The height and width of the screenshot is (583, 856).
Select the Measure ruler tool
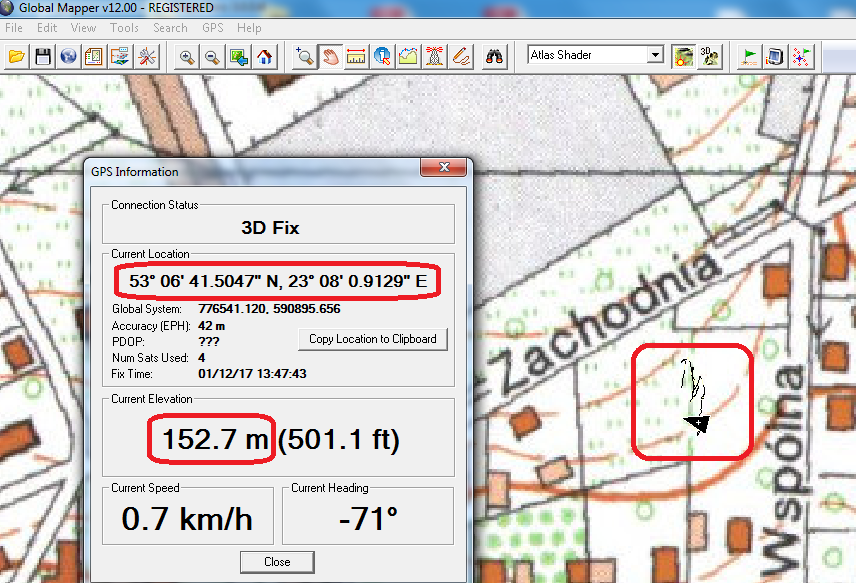coord(356,56)
